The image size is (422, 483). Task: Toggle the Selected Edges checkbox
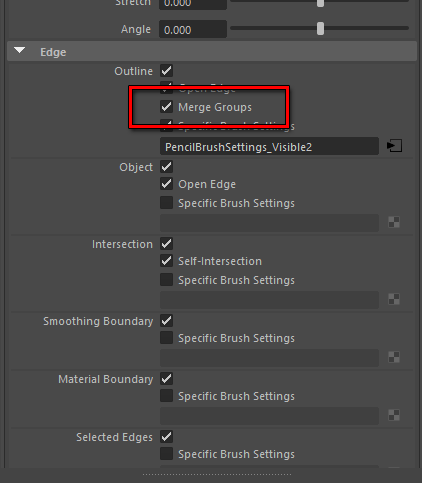(x=166, y=437)
